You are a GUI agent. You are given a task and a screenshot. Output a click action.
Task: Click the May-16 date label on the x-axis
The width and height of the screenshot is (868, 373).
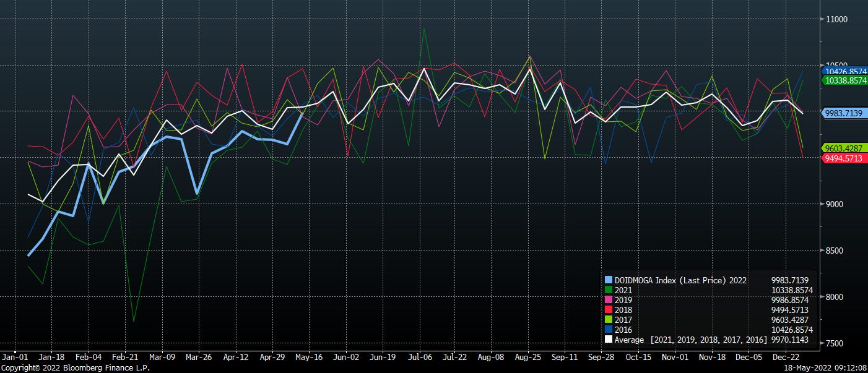[309, 358]
